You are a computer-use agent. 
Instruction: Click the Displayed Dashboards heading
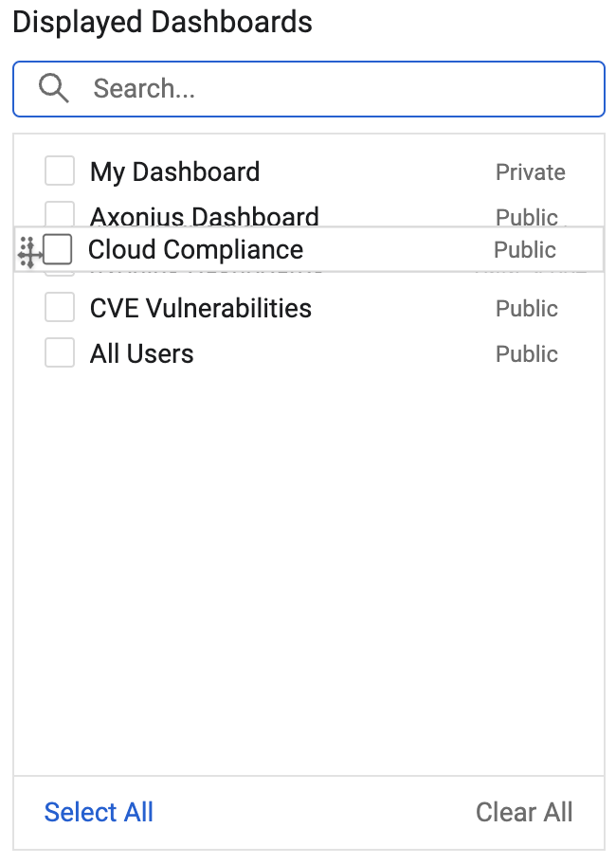(162, 22)
